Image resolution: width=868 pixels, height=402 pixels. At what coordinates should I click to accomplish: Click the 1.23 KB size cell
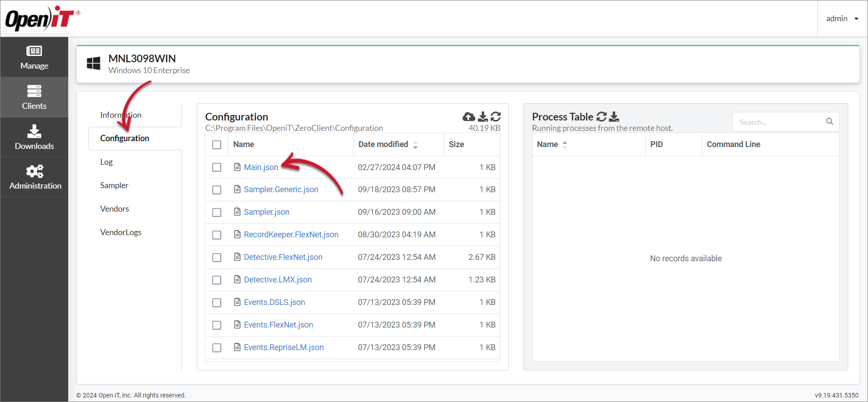click(482, 280)
